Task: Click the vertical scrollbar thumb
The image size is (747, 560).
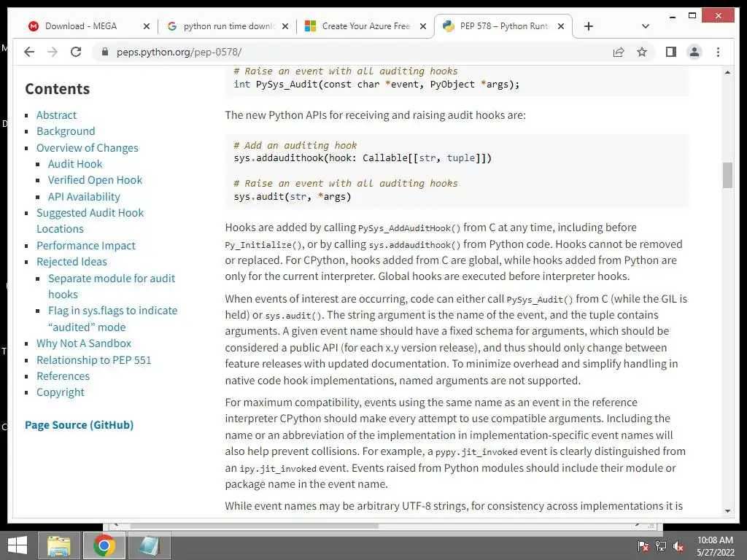Action: pos(727,175)
